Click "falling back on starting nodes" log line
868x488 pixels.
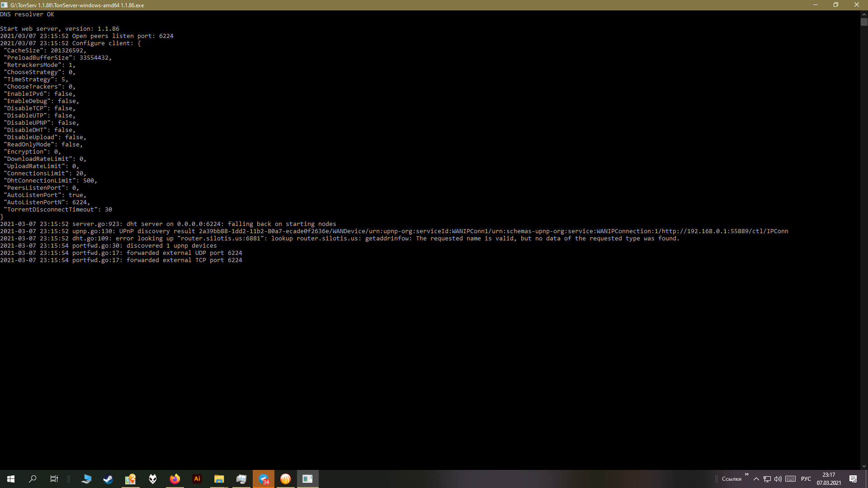(168, 224)
